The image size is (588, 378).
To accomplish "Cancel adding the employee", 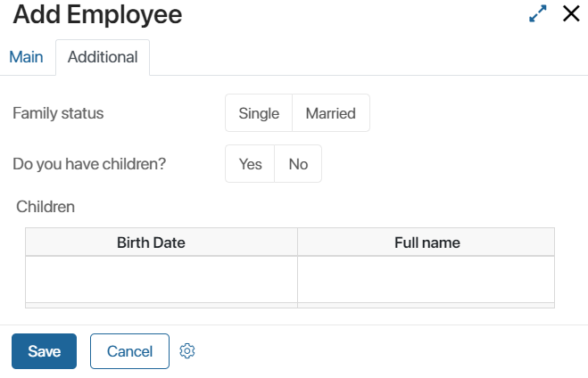I will [129, 351].
